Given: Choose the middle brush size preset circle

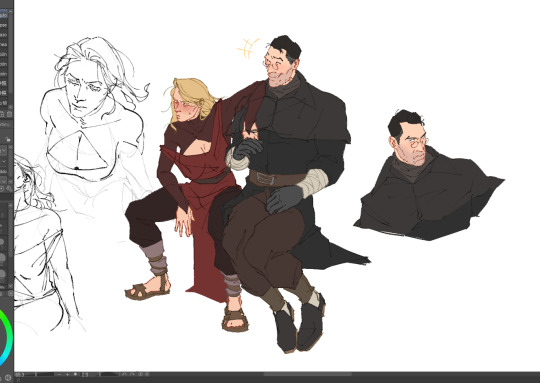Looking at the screenshot, I should point(3,258).
